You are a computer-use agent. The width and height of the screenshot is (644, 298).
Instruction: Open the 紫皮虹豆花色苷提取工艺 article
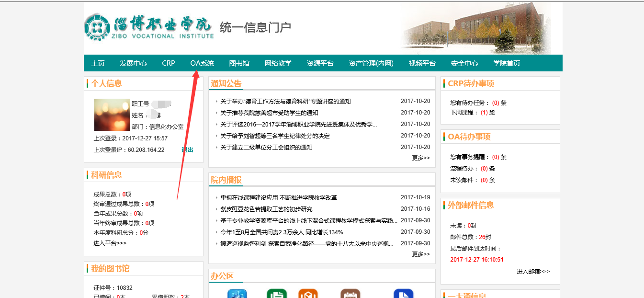(266, 209)
